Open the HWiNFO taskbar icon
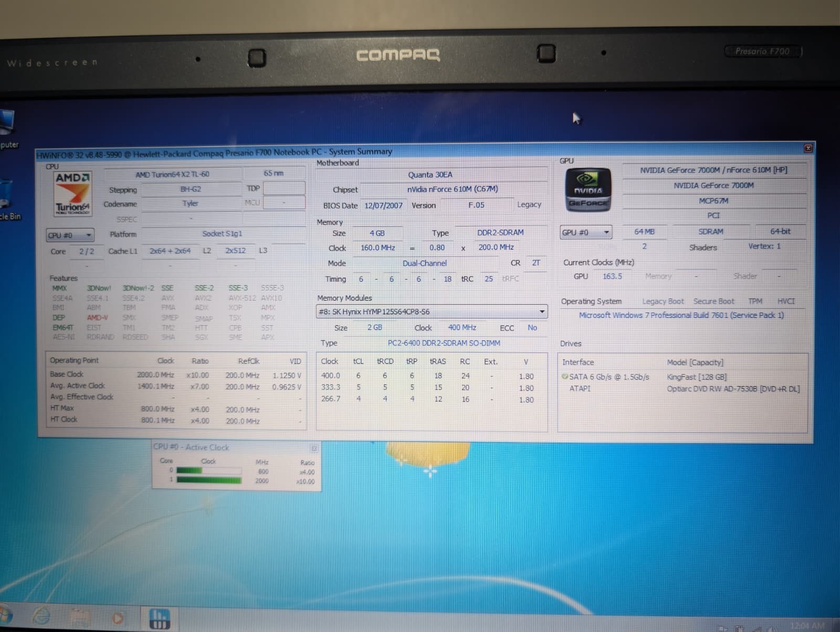The image size is (840, 632). coord(160,619)
